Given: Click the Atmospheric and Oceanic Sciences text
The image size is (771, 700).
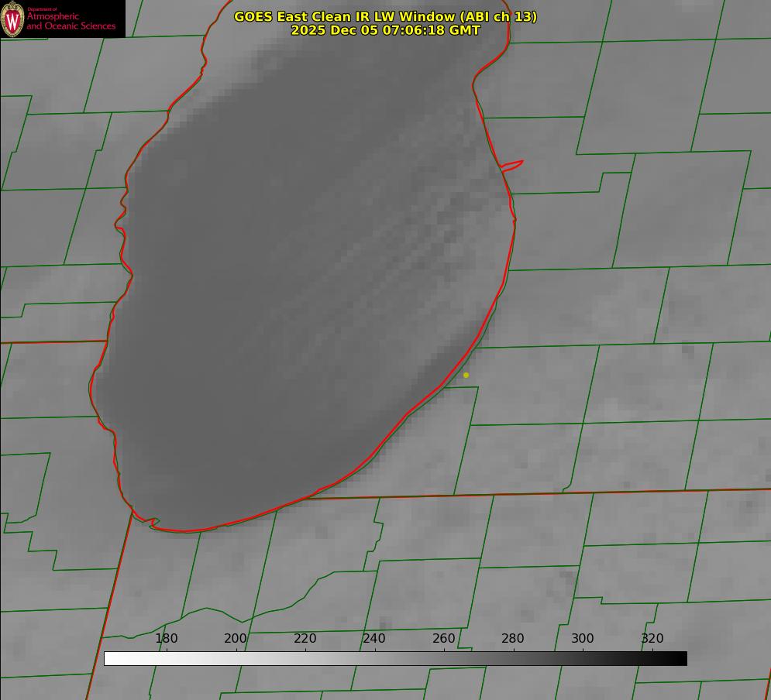Looking at the screenshot, I should pyautogui.click(x=71, y=21).
